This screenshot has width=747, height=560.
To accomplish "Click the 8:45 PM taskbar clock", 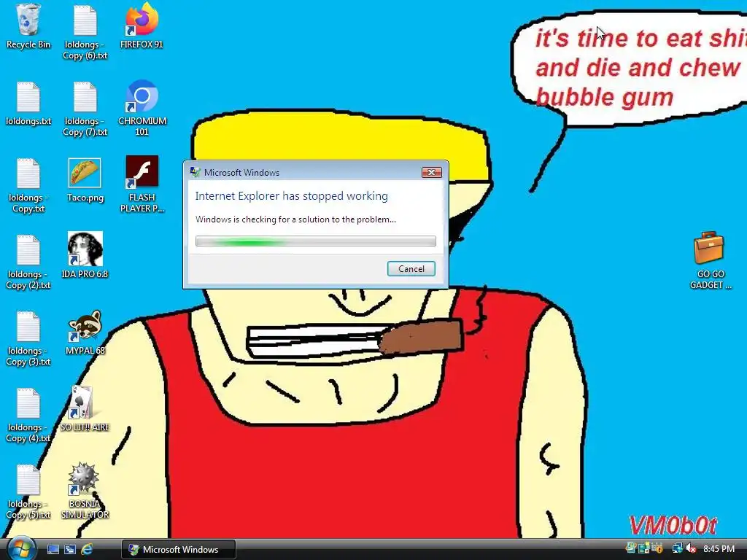I will 719,549.
